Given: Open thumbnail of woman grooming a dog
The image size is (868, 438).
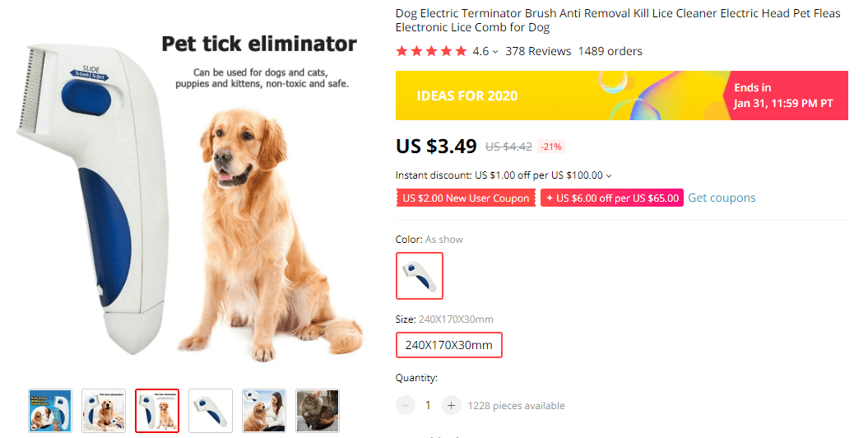Looking at the screenshot, I should tap(264, 411).
